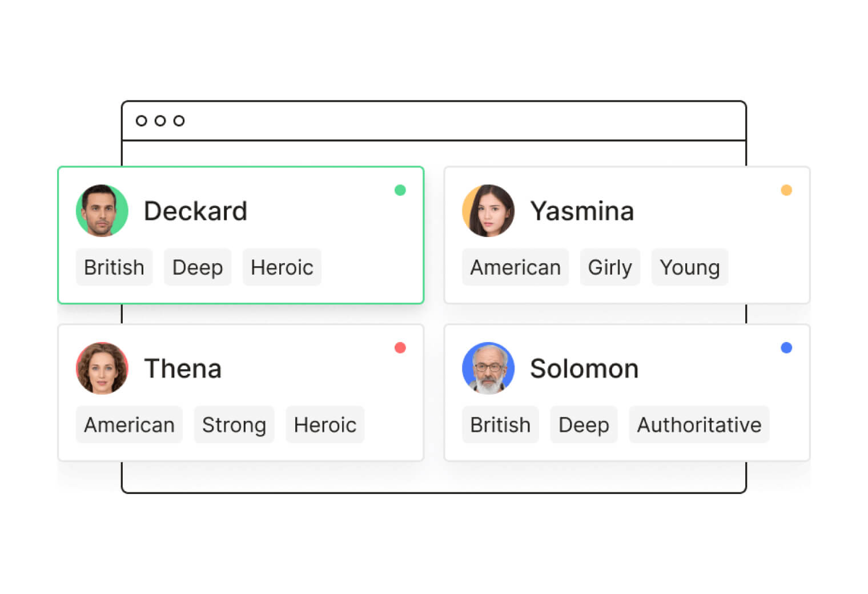This screenshot has height=594, width=868.
Task: Select the Thena voice name
Action: (x=183, y=368)
